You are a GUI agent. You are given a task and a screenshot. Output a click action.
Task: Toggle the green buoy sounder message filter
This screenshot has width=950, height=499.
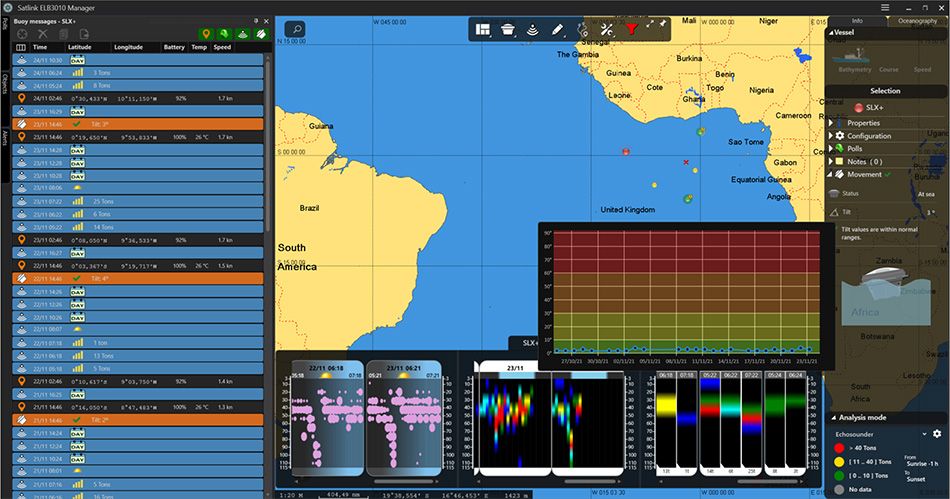[x=242, y=33]
